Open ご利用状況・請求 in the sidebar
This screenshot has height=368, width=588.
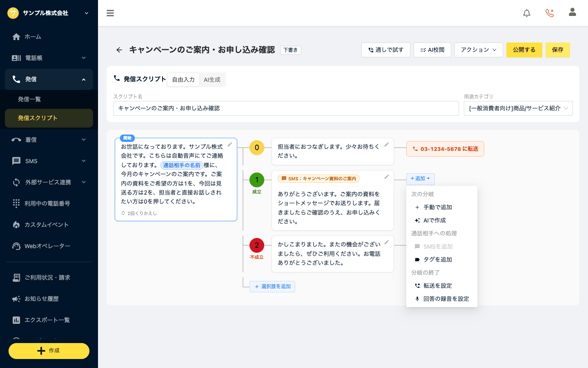click(x=49, y=278)
